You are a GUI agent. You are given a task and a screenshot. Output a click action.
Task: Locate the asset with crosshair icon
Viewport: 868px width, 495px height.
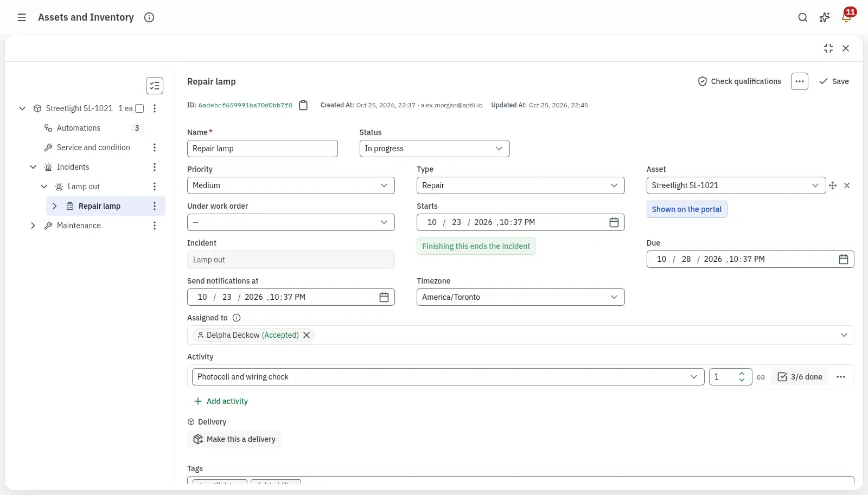click(833, 185)
